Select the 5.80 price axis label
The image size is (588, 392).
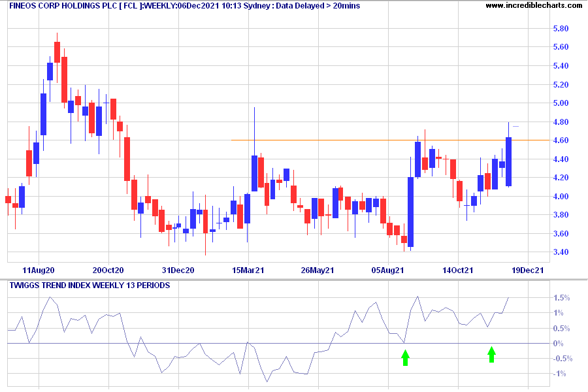click(561, 29)
